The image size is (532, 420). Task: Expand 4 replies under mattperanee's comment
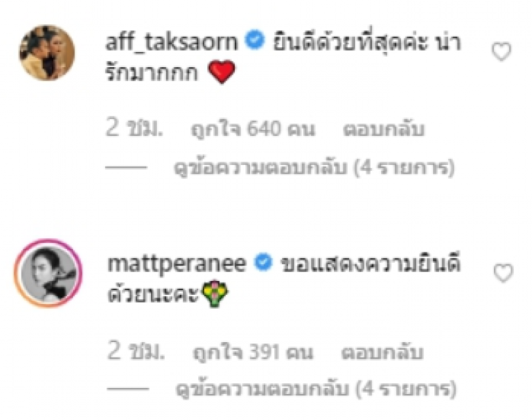point(316,389)
